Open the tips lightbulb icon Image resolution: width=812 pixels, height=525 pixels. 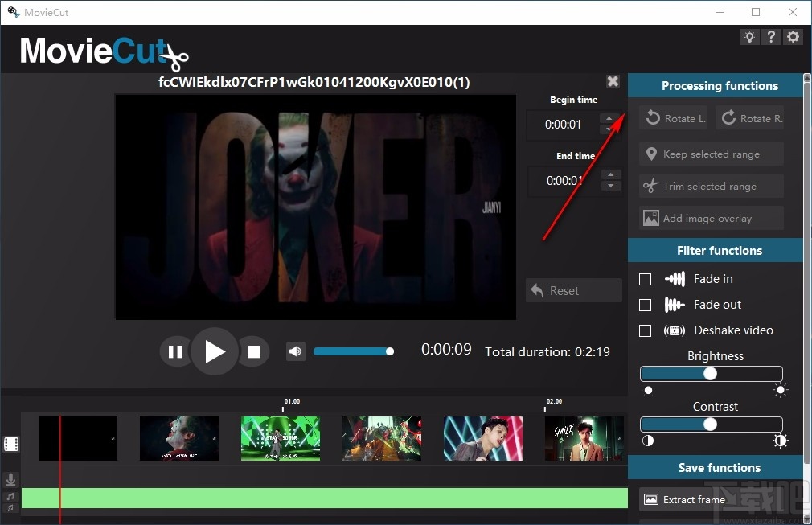tap(749, 36)
